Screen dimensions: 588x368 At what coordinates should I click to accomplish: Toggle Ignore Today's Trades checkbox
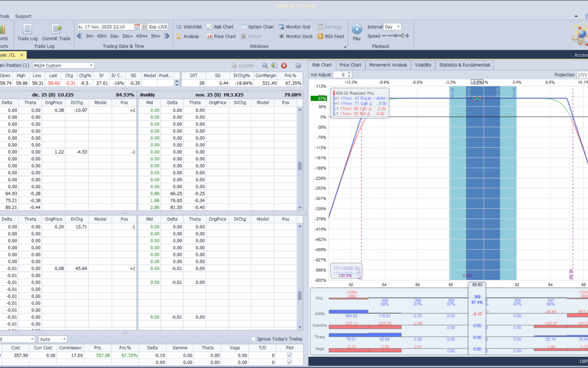tap(254, 339)
